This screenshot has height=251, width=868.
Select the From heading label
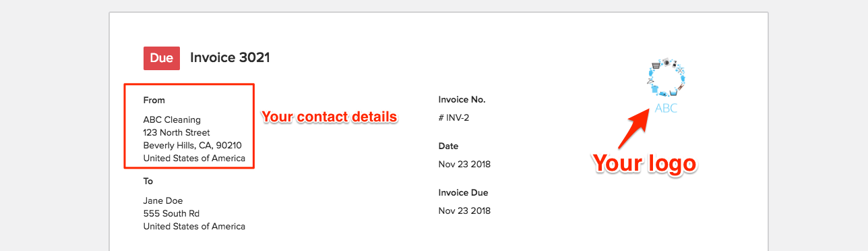[x=154, y=100]
